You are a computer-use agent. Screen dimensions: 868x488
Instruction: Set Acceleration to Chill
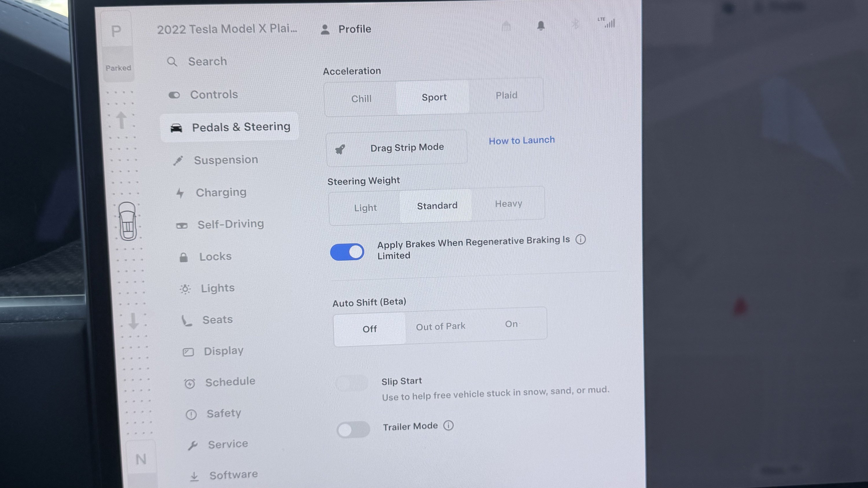tap(361, 99)
